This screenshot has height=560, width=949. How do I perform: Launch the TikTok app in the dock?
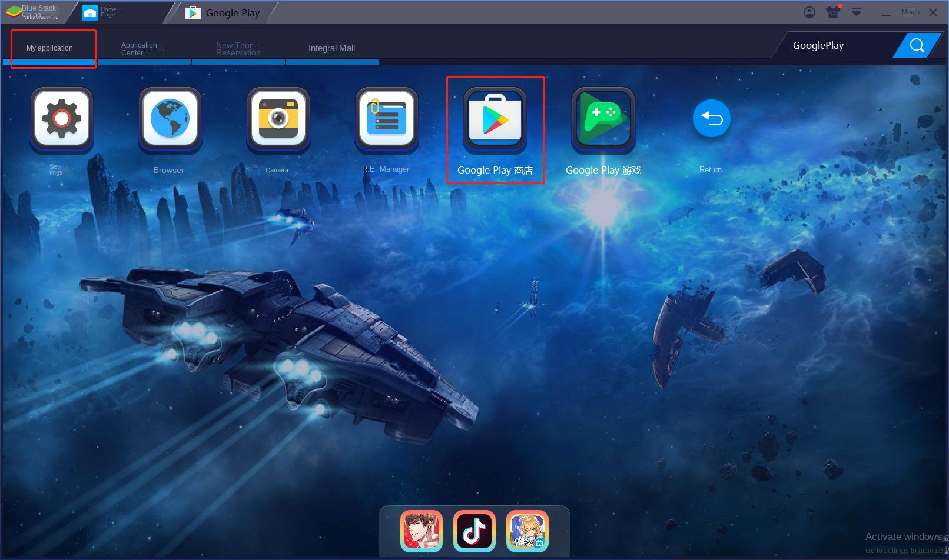coord(474,531)
